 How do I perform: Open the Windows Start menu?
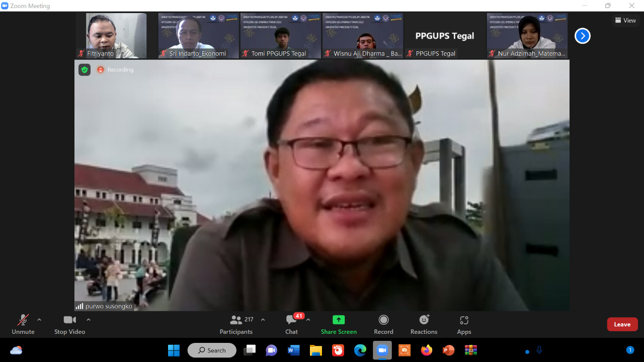point(174,350)
